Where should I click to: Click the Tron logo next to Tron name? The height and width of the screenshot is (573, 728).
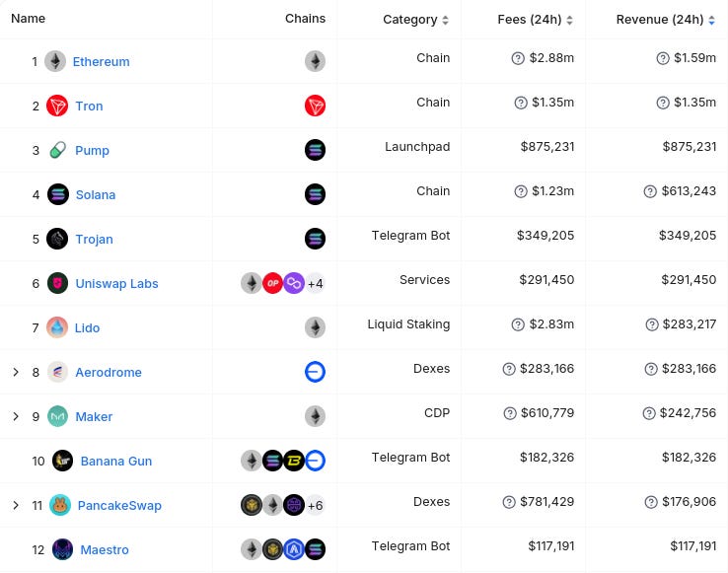click(57, 106)
